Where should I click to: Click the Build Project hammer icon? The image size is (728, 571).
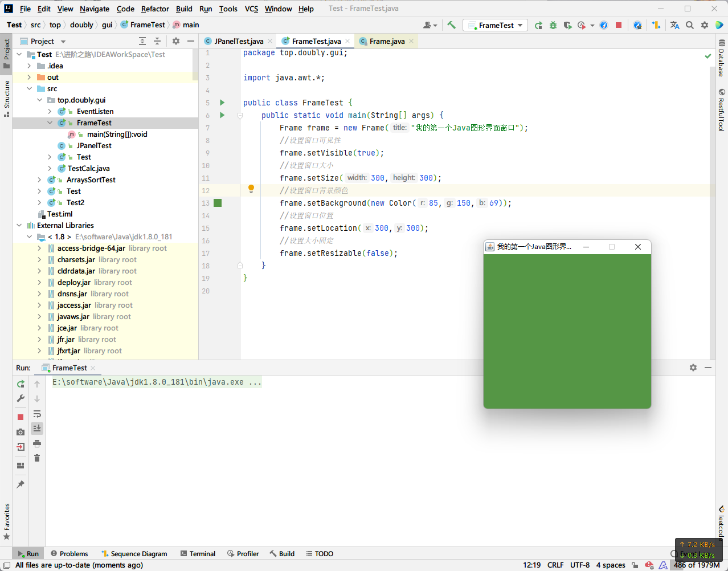click(452, 25)
